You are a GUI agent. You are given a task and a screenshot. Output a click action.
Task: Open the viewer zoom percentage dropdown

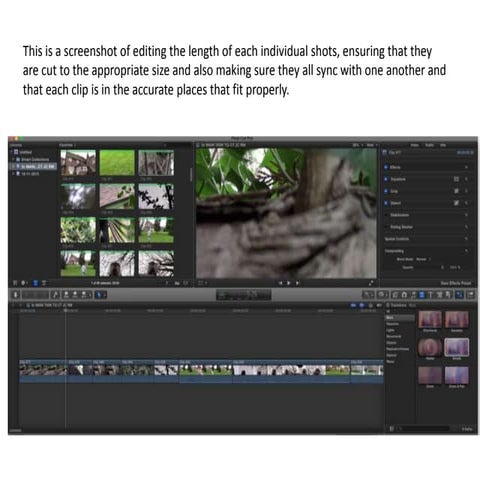pyautogui.click(x=357, y=145)
